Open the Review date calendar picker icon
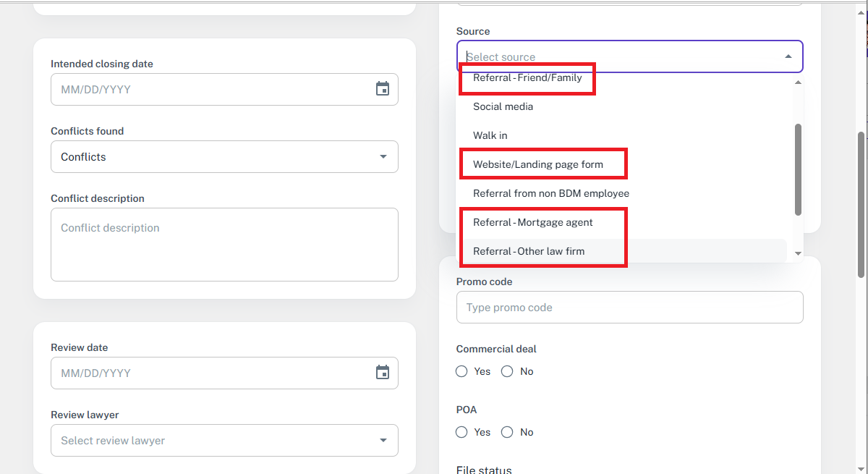 pos(383,373)
